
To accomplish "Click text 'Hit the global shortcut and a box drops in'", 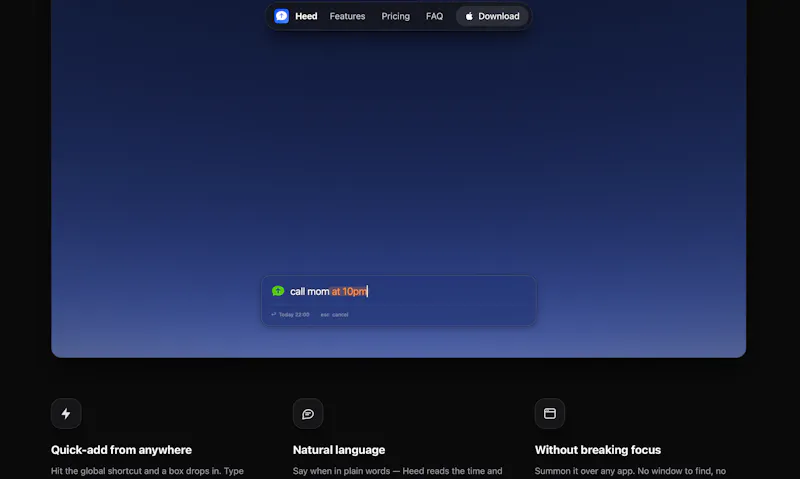I will [136, 471].
